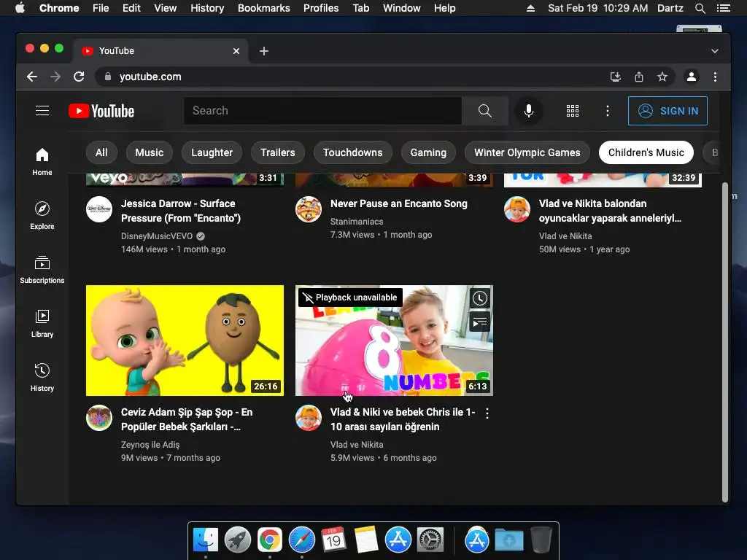
Task: Click the Chrome forward arrow
Action: click(x=55, y=77)
